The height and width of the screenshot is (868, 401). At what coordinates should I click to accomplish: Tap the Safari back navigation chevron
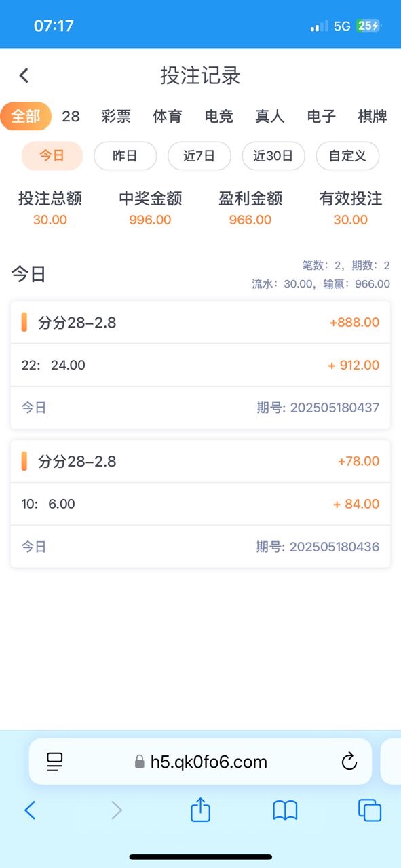tap(30, 810)
